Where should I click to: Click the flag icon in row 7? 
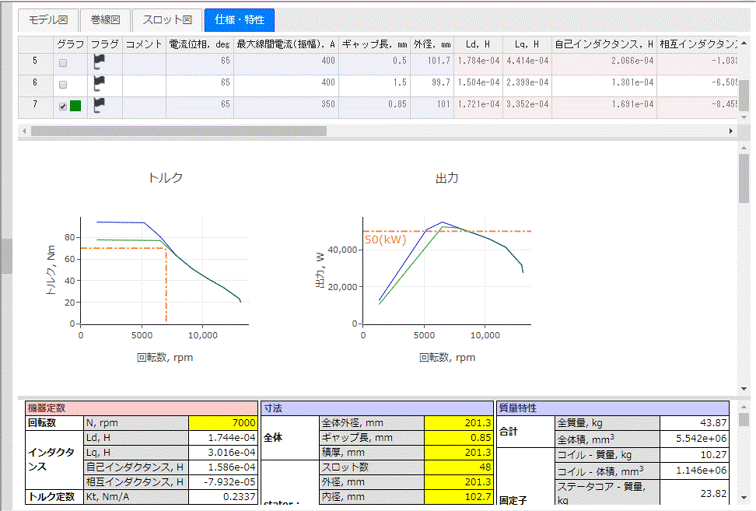click(x=99, y=106)
